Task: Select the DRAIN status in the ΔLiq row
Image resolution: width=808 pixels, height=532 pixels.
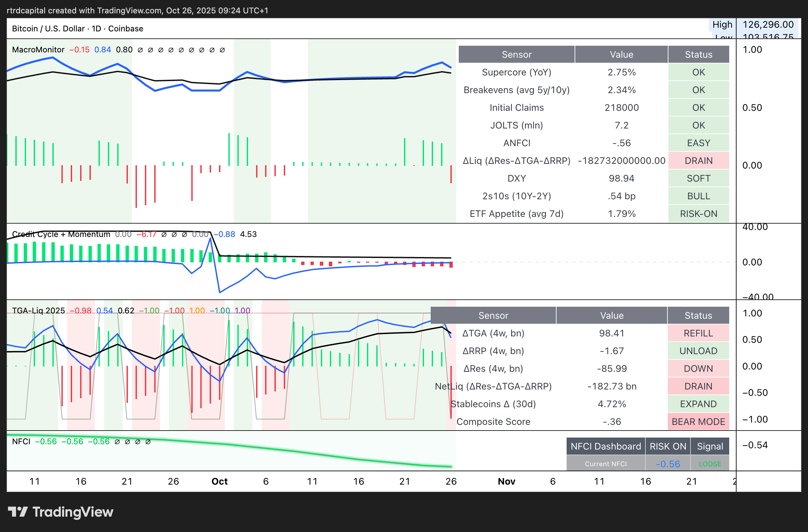Action: 698,161
